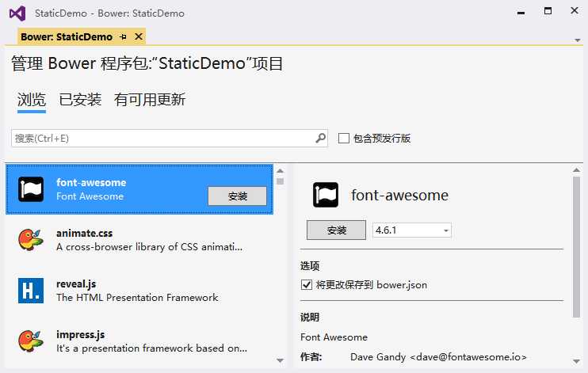The height and width of the screenshot is (373, 588).
Task: Toggle the 包含预发行版 checkbox
Action: point(343,139)
